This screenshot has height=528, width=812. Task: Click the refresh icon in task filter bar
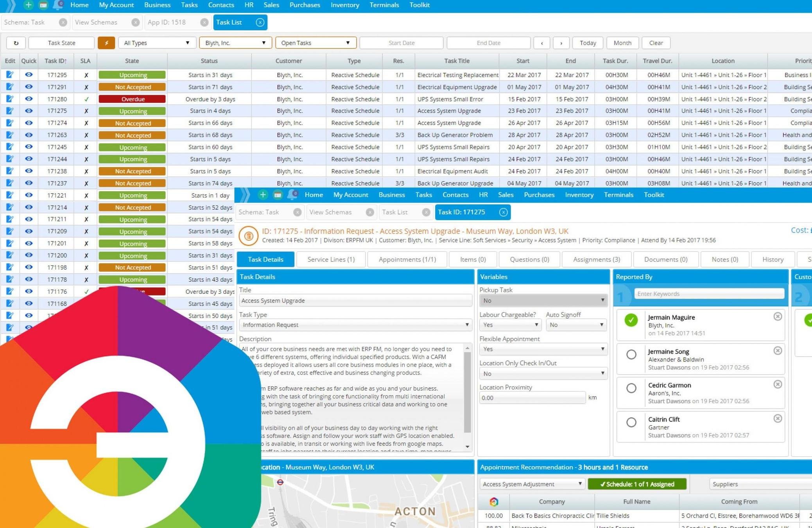tap(16, 43)
